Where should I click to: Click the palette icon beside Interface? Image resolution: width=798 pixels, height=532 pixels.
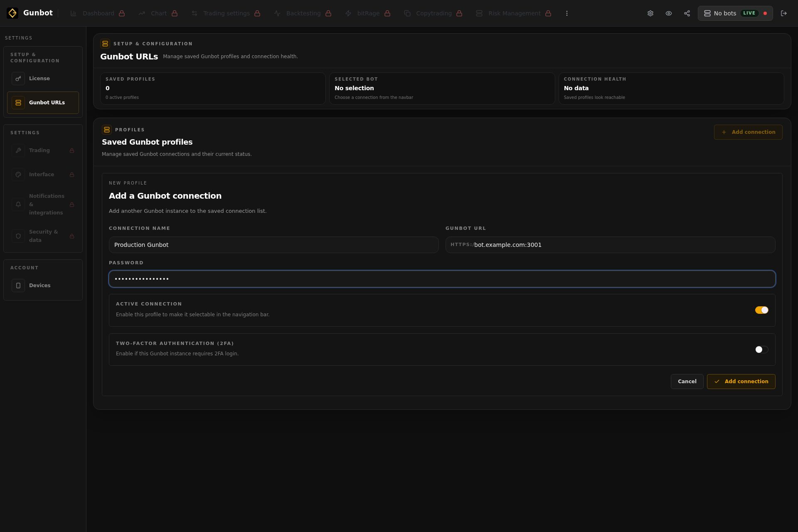pyautogui.click(x=18, y=175)
